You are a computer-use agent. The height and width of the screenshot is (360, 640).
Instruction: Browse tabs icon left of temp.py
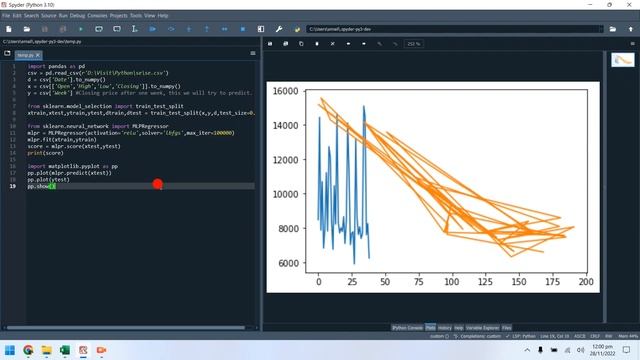7,53
